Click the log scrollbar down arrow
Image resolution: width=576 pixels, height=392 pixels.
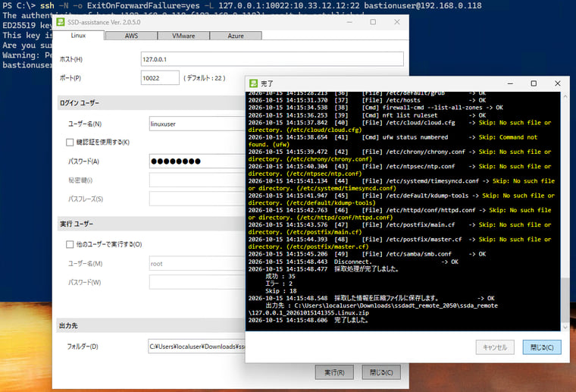[565, 327]
